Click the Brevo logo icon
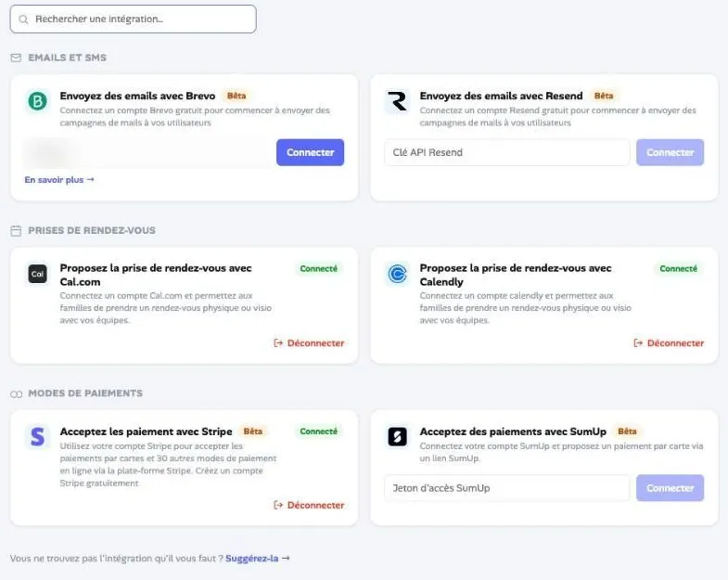This screenshot has height=580, width=728. coord(38,101)
